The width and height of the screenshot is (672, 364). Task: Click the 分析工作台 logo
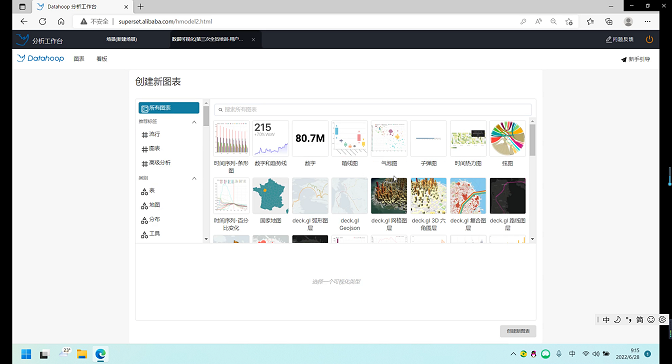[39, 40]
